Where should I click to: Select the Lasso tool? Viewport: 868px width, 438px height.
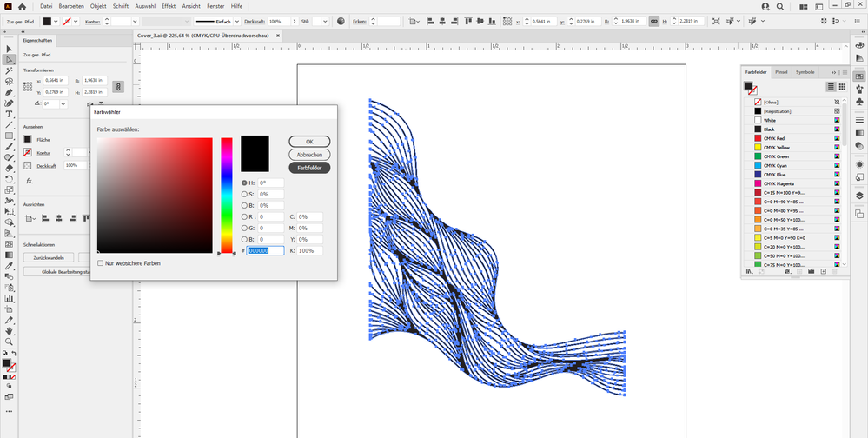[x=9, y=82]
